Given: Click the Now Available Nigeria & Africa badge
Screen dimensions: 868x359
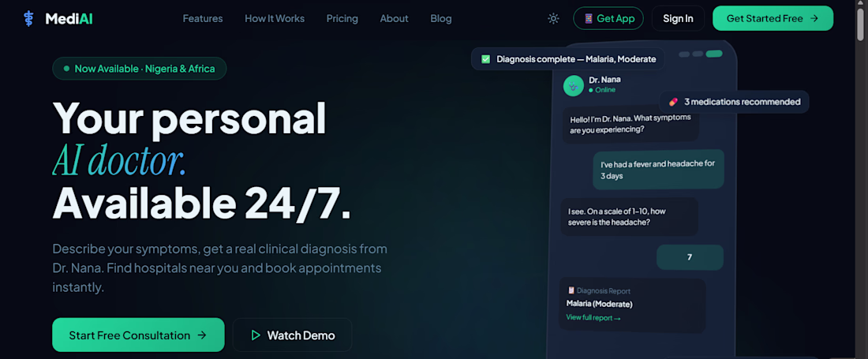Looking at the screenshot, I should tap(140, 69).
